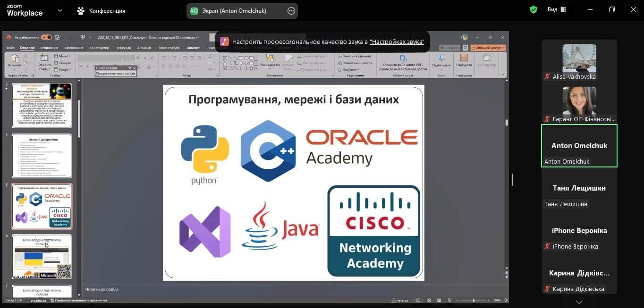Click the zoom in plus button
The image size is (644, 308).
click(x=489, y=300)
